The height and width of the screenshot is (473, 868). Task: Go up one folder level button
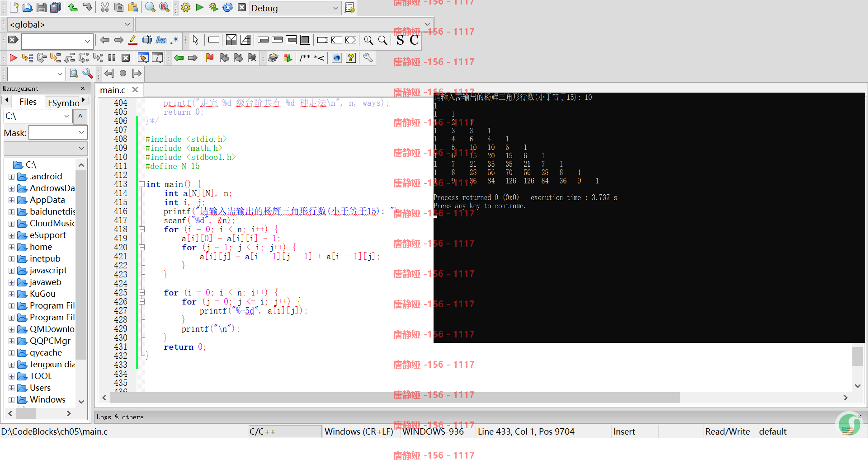click(80, 116)
